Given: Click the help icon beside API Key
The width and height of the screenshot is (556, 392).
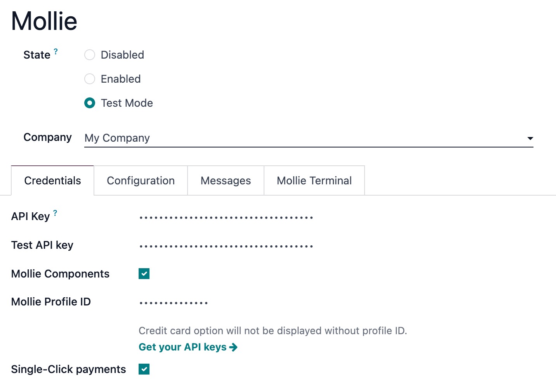Looking at the screenshot, I should pyautogui.click(x=55, y=213).
